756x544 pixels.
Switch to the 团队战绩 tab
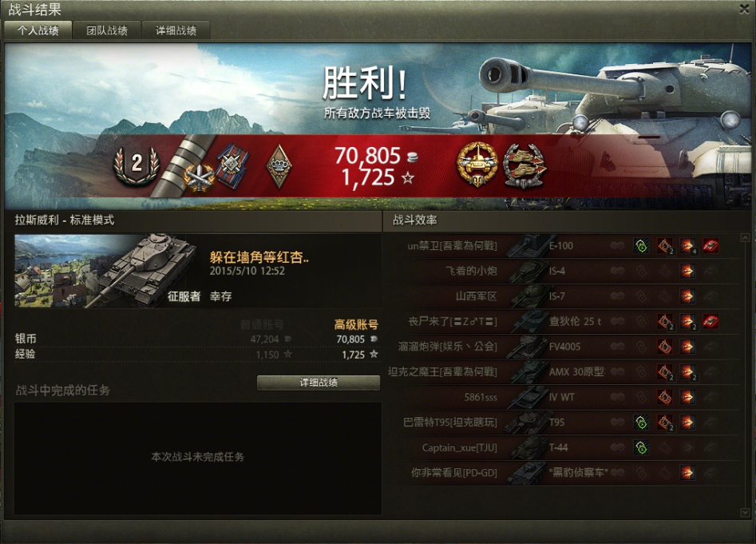click(106, 30)
